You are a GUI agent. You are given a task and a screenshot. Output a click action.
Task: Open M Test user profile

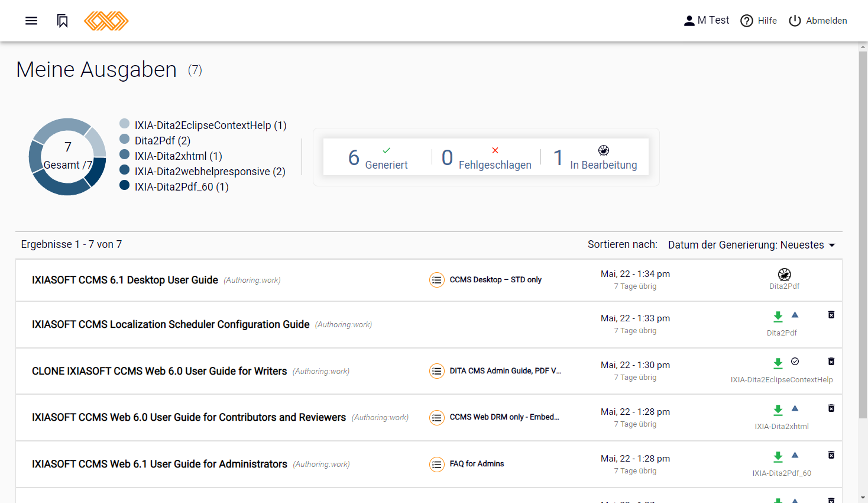(x=707, y=21)
